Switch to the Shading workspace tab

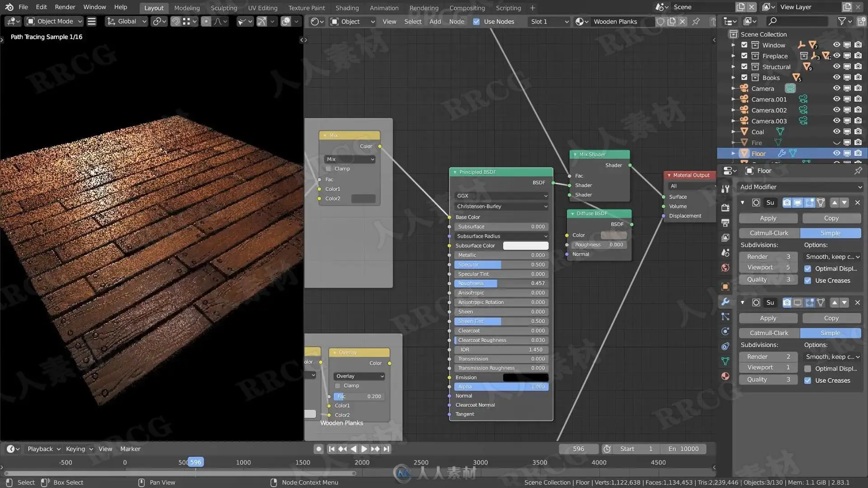tap(347, 8)
